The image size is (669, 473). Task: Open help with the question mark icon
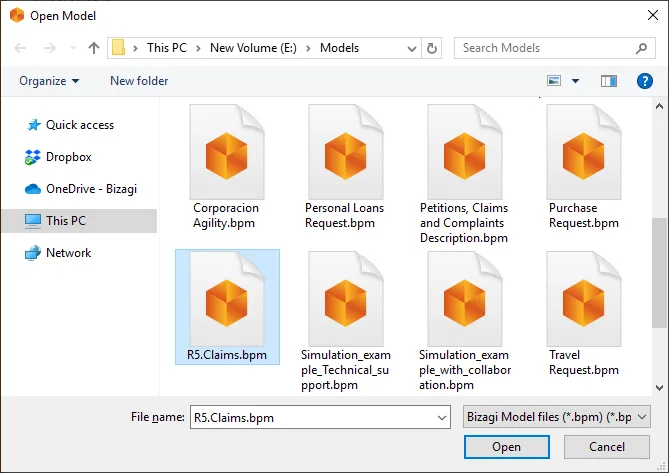click(x=645, y=81)
